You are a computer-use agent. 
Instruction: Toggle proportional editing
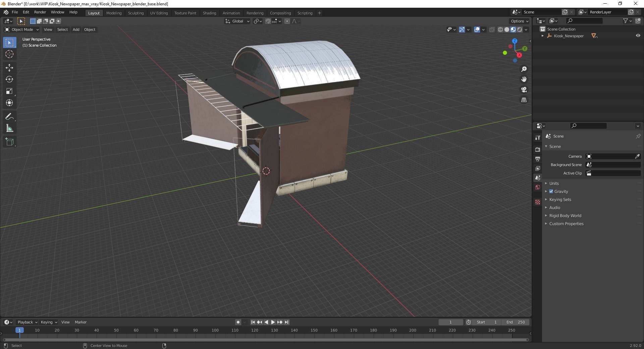pyautogui.click(x=287, y=21)
